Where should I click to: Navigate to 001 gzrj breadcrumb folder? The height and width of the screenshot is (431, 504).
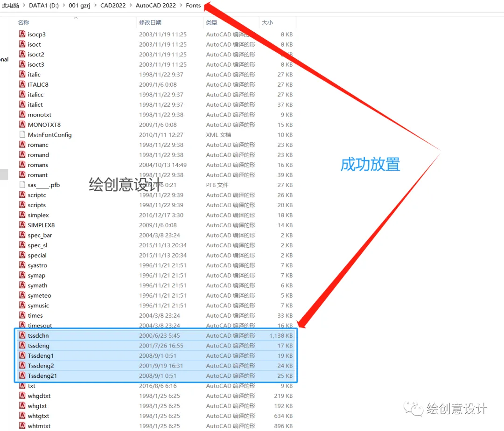click(79, 6)
